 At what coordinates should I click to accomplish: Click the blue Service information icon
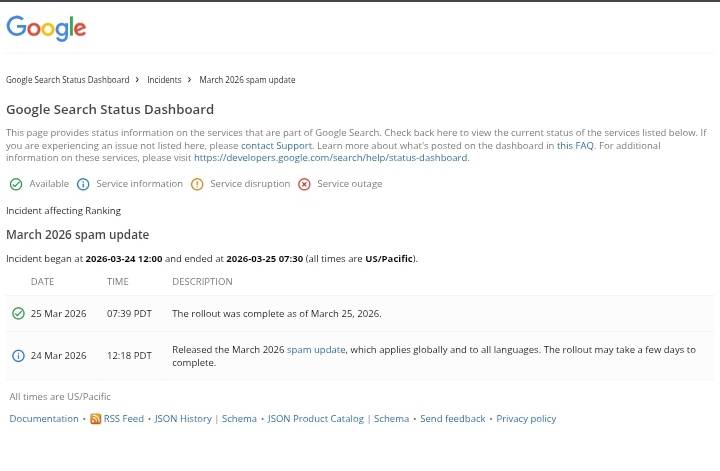coord(83,184)
